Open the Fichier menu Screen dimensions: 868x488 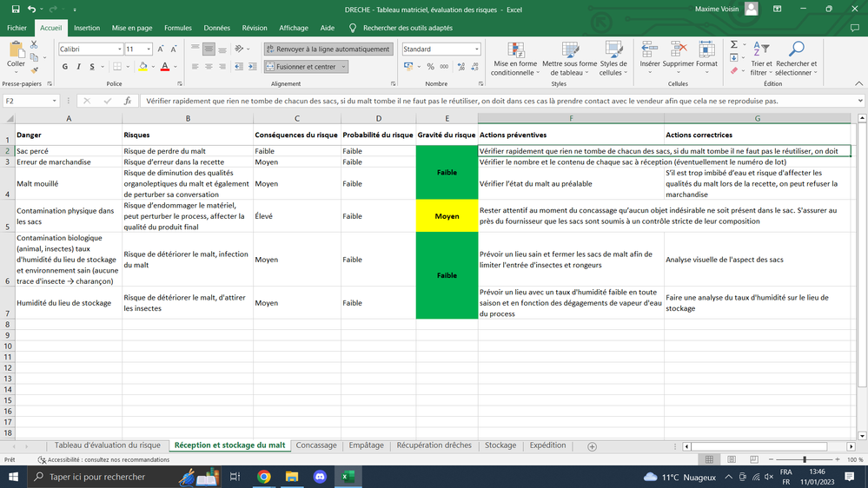(x=17, y=28)
